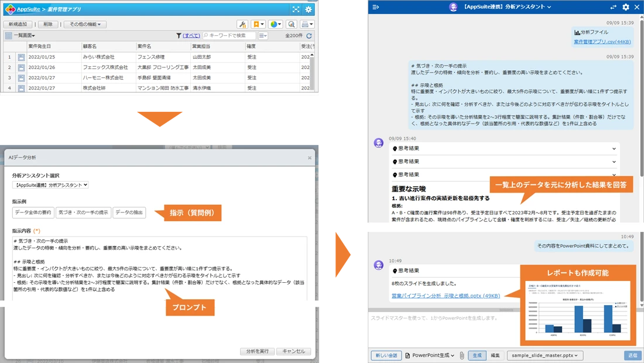Expand the second 思考結果 section
Viewport: 644px width, 363px height.
(x=504, y=162)
